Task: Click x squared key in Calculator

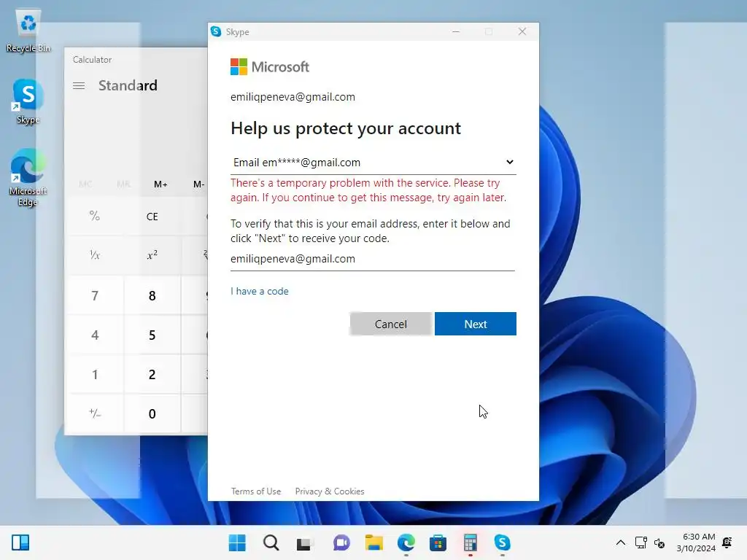Action: point(152,255)
